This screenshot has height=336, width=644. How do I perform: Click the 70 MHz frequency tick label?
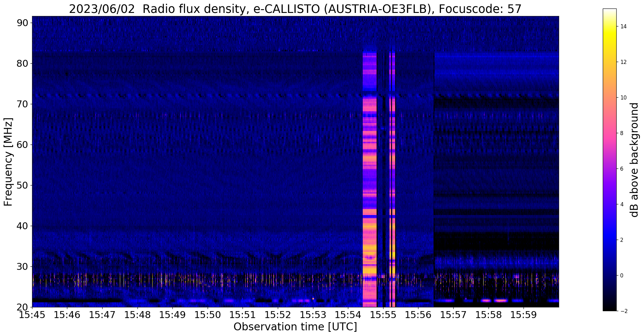tap(23, 104)
